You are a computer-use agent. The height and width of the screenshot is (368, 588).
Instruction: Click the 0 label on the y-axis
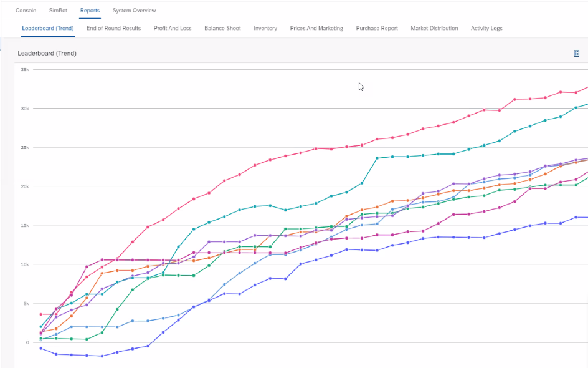tap(27, 342)
